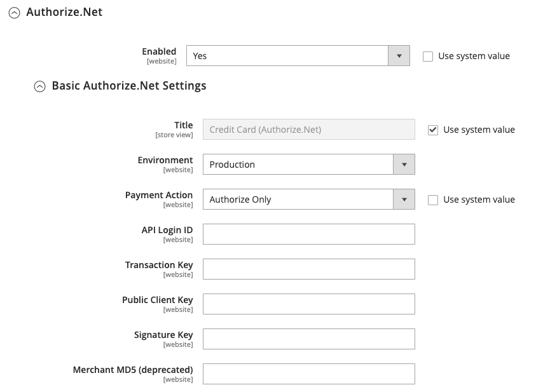Collapse the Authorize.Net section chevron icon
This screenshot has width=550, height=392.
(x=15, y=13)
